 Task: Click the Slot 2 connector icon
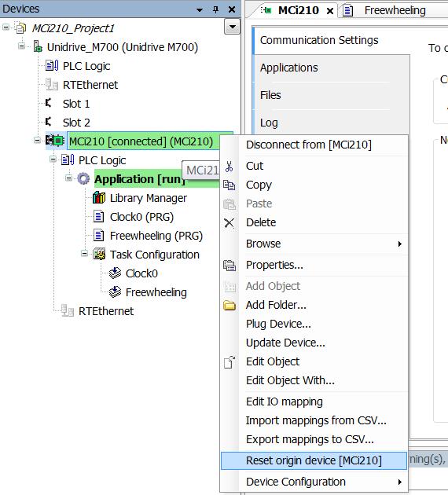tap(48, 122)
